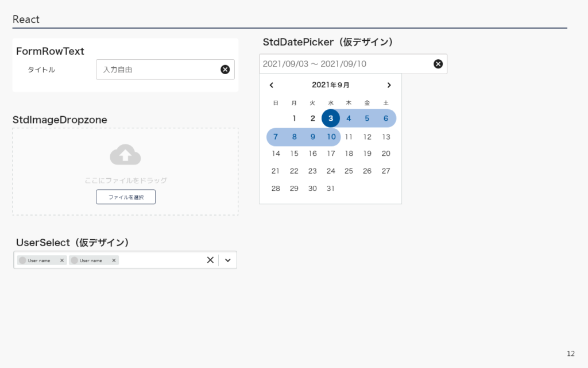Remove the first User name chip
The height and width of the screenshot is (368, 588).
point(62,260)
